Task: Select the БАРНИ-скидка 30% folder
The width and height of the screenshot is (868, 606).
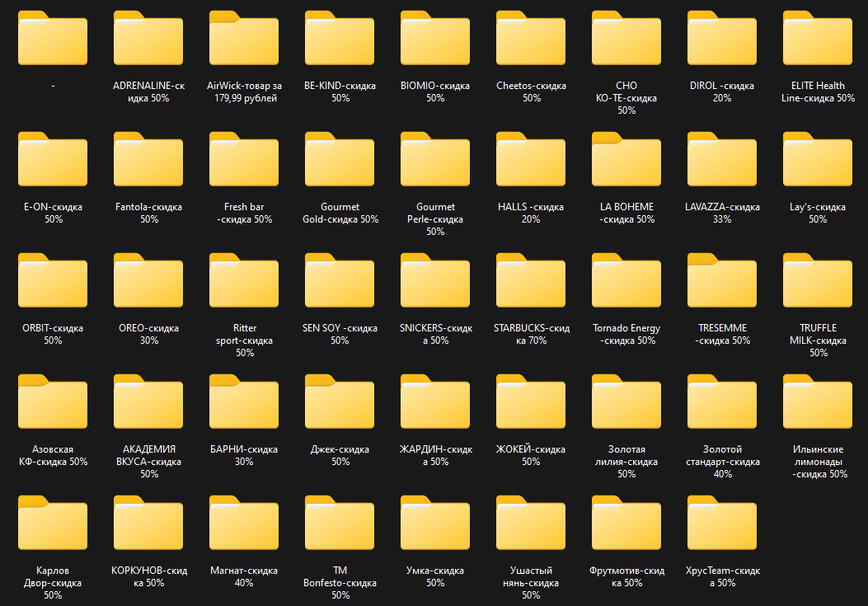Action: tap(244, 402)
